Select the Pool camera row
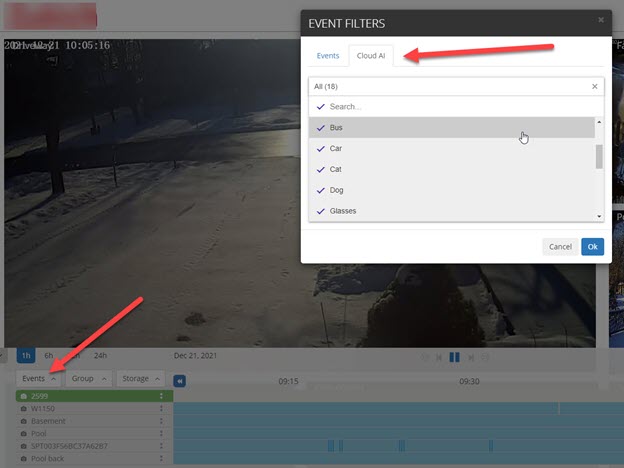This screenshot has height=468, width=624. [x=94, y=433]
